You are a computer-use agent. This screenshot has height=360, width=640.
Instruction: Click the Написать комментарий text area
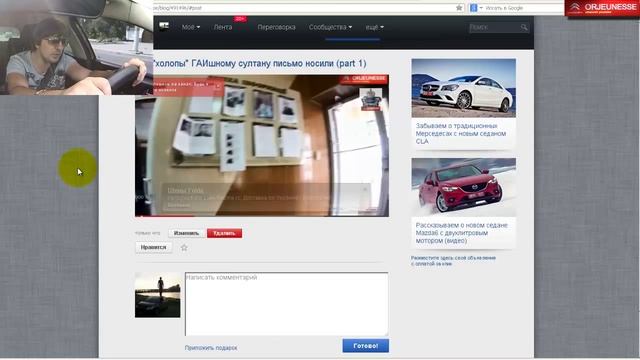[287, 304]
